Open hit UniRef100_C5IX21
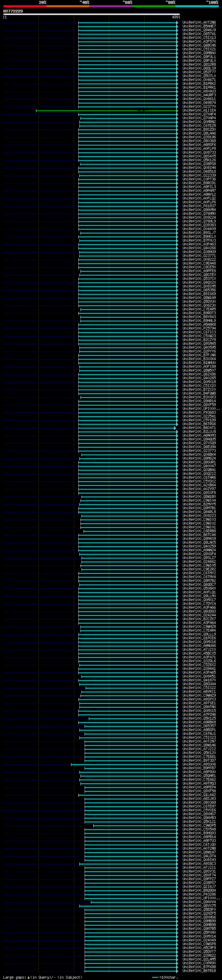Screen dimensions: 222x980 pyautogui.click(x=199, y=49)
